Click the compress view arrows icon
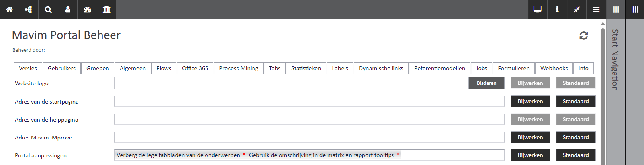This screenshot has width=644, height=165. point(577,10)
